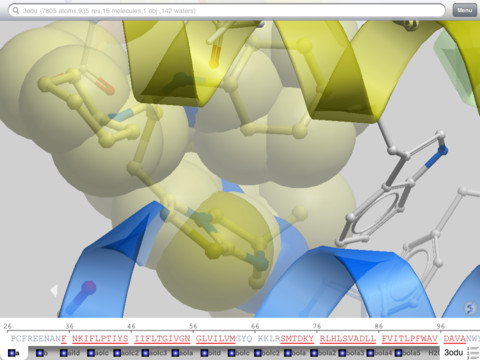Viewport: 480px width, 360px height.
Task: Select chain 'b' molecule icon
Action: pos(40,353)
